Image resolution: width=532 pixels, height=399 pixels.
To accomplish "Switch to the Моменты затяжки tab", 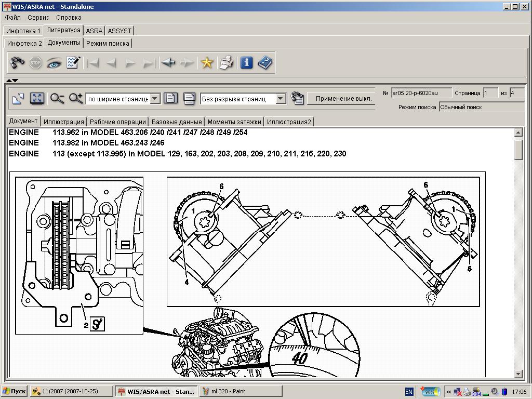I will pyautogui.click(x=234, y=122).
